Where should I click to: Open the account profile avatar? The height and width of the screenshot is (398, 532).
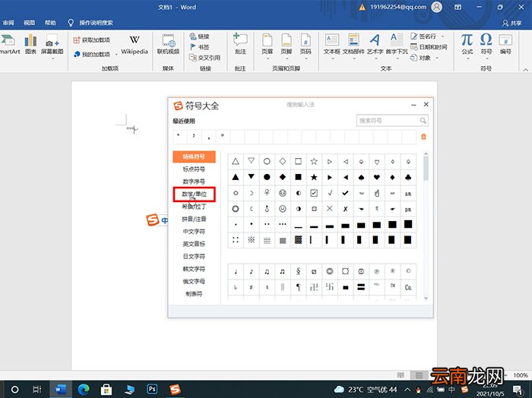coord(437,7)
